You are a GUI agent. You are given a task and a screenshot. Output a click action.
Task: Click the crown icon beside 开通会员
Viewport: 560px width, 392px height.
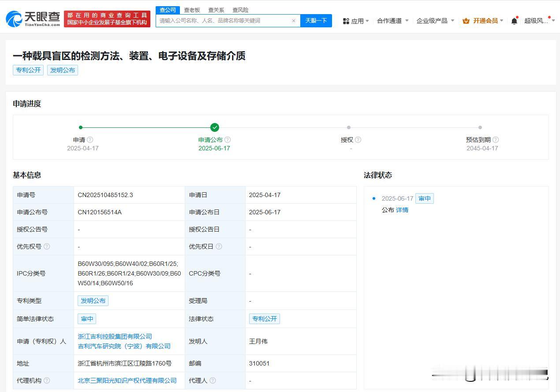pyautogui.click(x=466, y=21)
